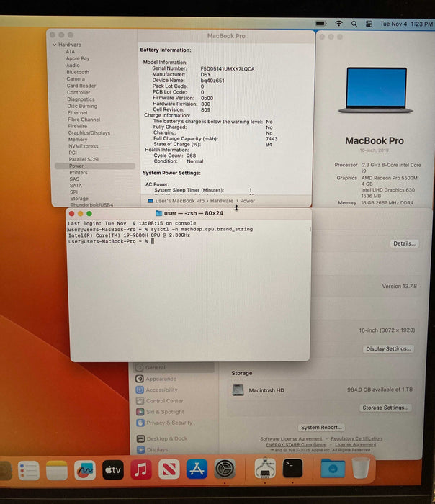Open Desktop & Dock settings pane
Image resolution: width=435 pixels, height=504 pixels.
pyautogui.click(x=162, y=438)
